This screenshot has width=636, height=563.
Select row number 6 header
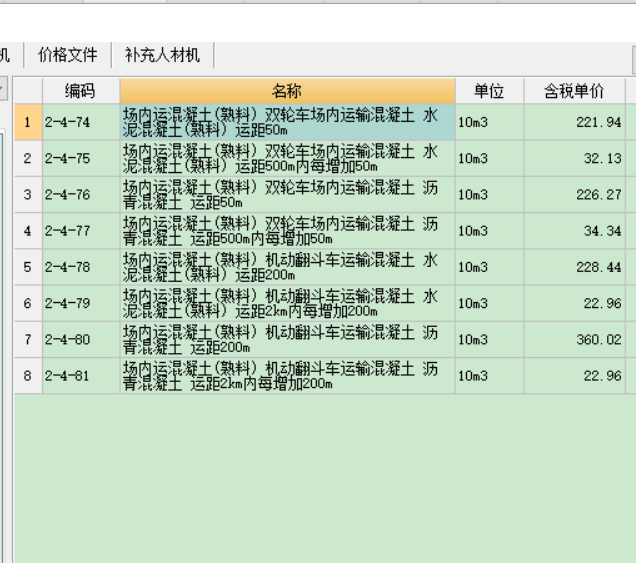[x=28, y=303]
